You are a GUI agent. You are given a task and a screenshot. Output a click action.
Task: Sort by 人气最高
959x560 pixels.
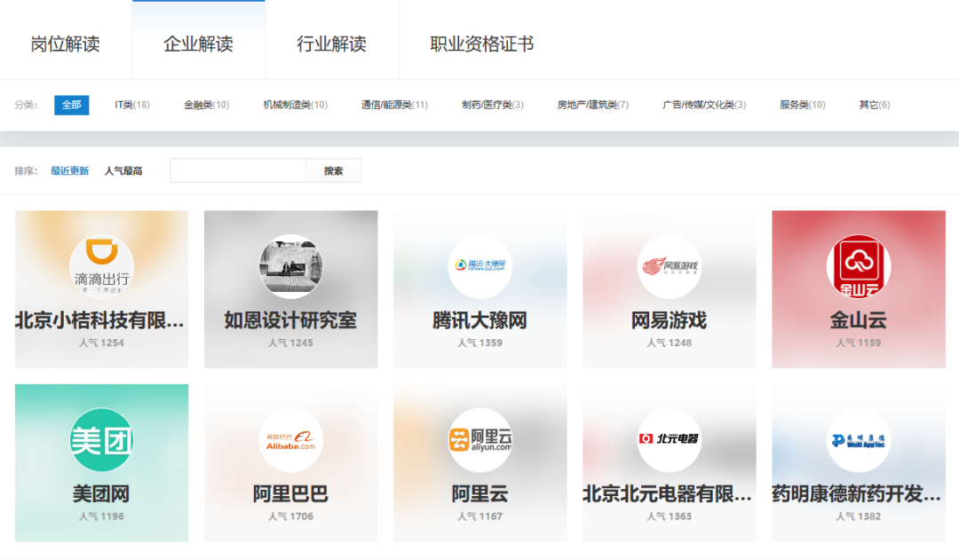(x=122, y=170)
